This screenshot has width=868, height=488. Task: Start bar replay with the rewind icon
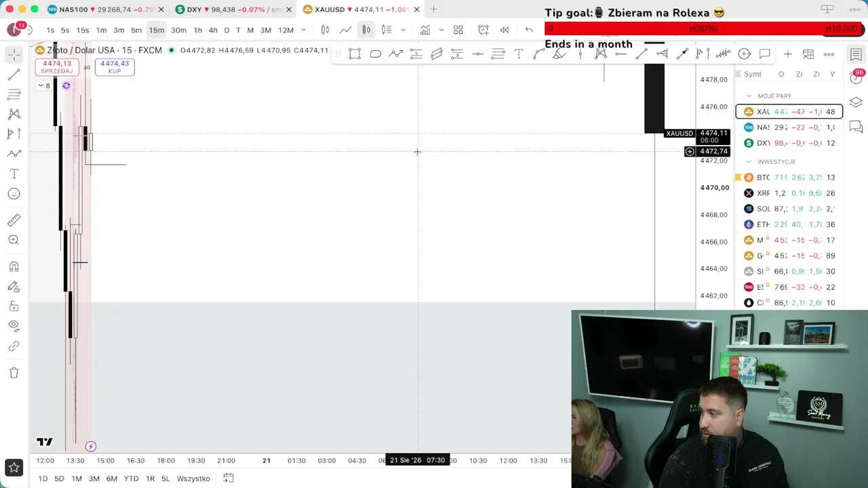[505, 30]
